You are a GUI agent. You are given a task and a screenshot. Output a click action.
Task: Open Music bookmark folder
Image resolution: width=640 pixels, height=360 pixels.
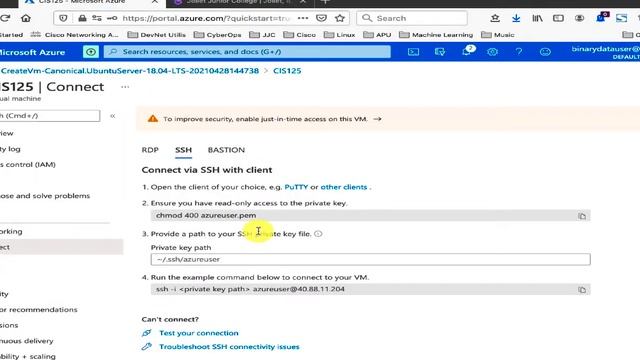498,35
